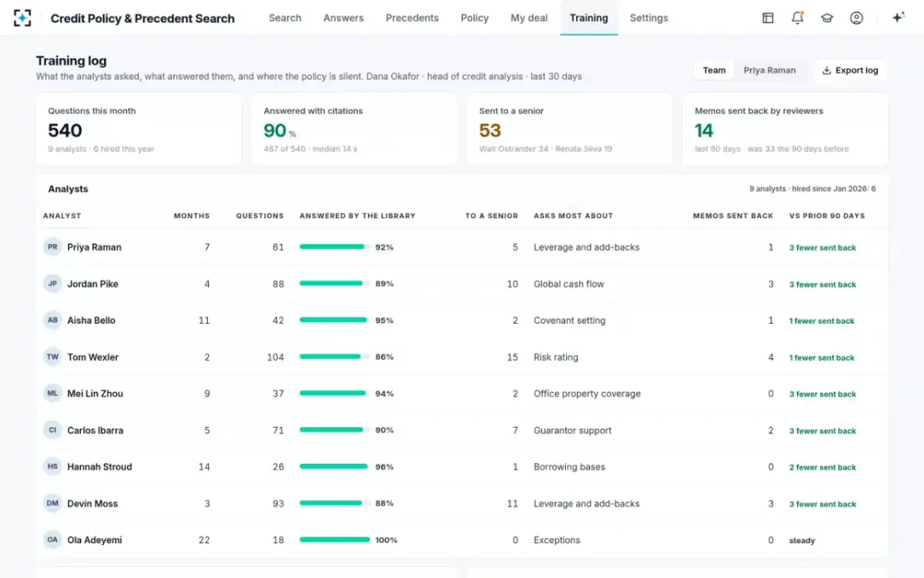Click the Guarantor support topic
The width and height of the screenshot is (924, 578).
[x=573, y=430]
